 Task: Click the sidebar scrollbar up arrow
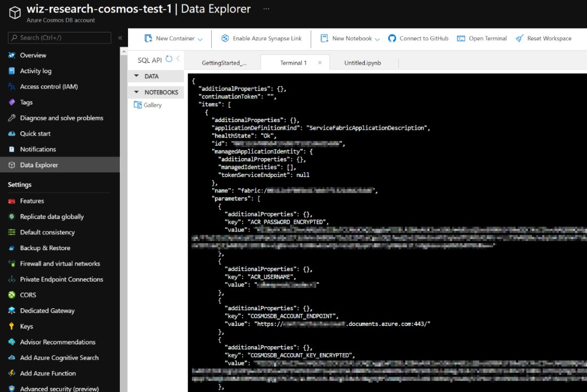click(124, 51)
